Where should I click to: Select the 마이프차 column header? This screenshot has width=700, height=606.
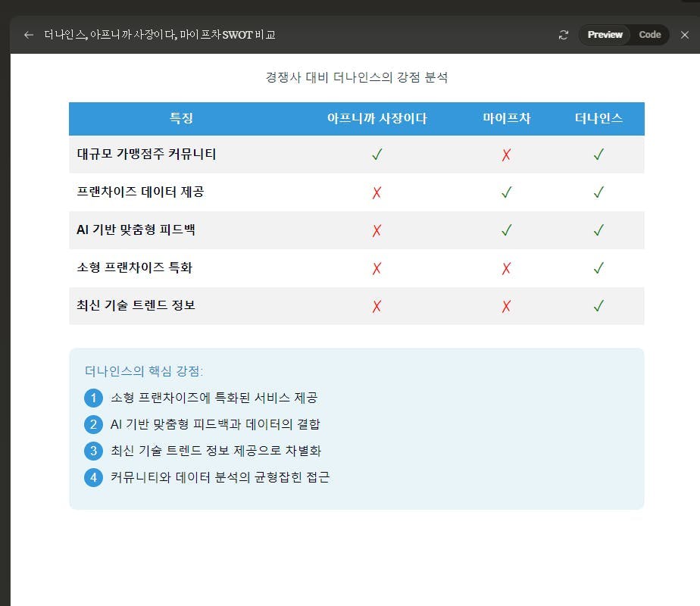(506, 118)
